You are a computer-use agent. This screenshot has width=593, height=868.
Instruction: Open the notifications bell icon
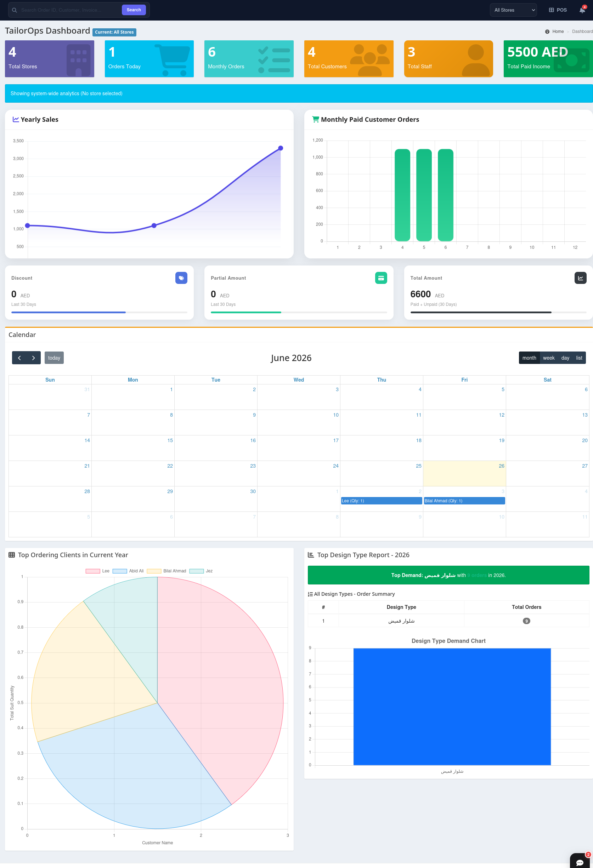(582, 10)
